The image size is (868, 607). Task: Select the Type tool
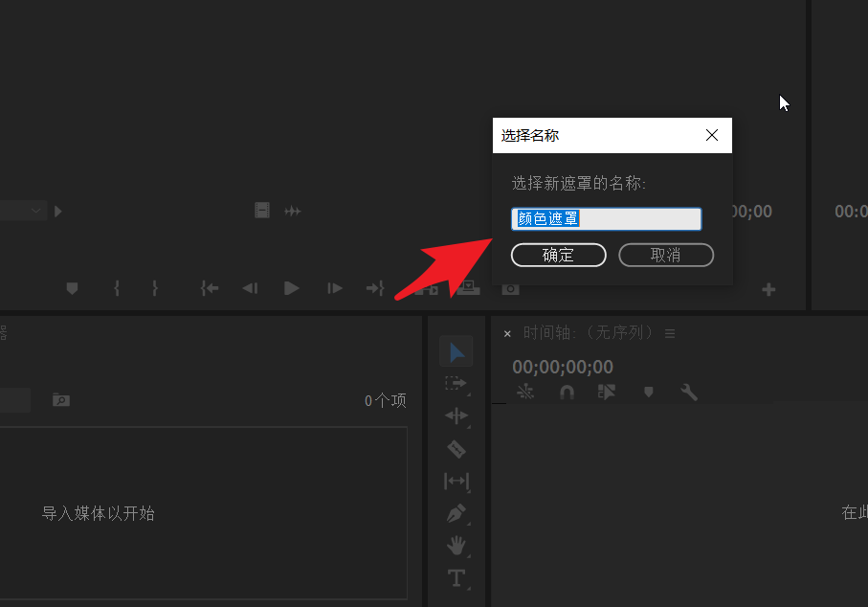[456, 578]
